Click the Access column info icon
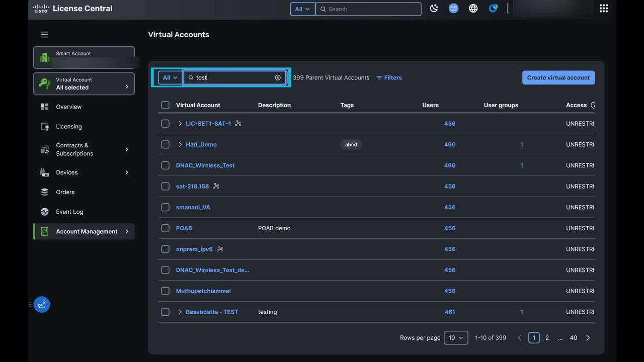This screenshot has width=644, height=362. tap(593, 105)
